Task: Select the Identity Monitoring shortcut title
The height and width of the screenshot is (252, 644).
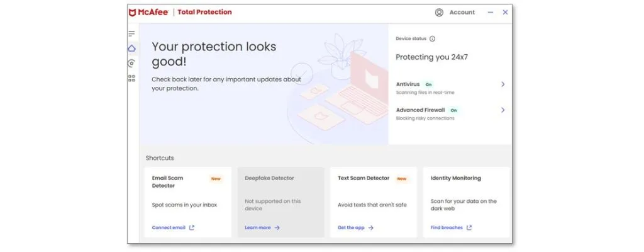Action: click(455, 178)
